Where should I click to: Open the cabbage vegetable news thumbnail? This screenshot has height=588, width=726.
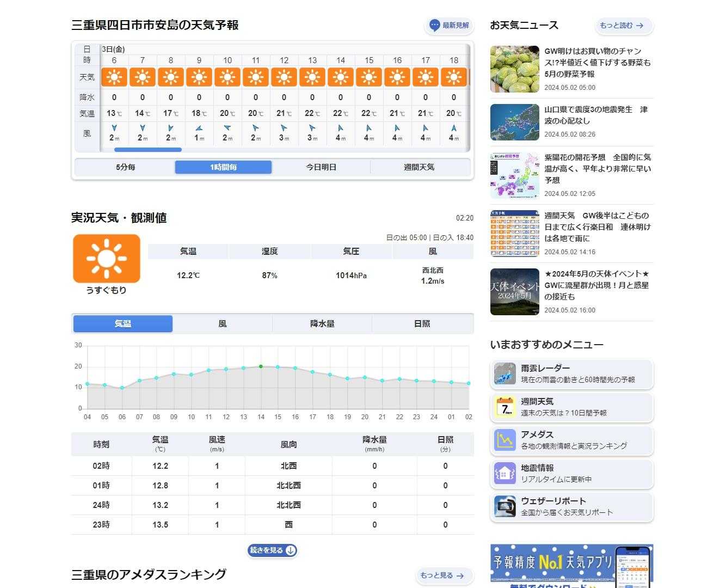[514, 69]
